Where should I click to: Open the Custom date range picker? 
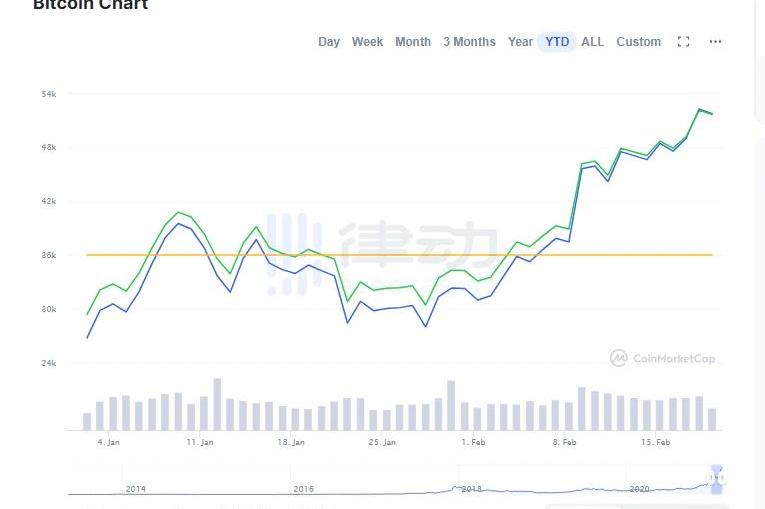638,42
